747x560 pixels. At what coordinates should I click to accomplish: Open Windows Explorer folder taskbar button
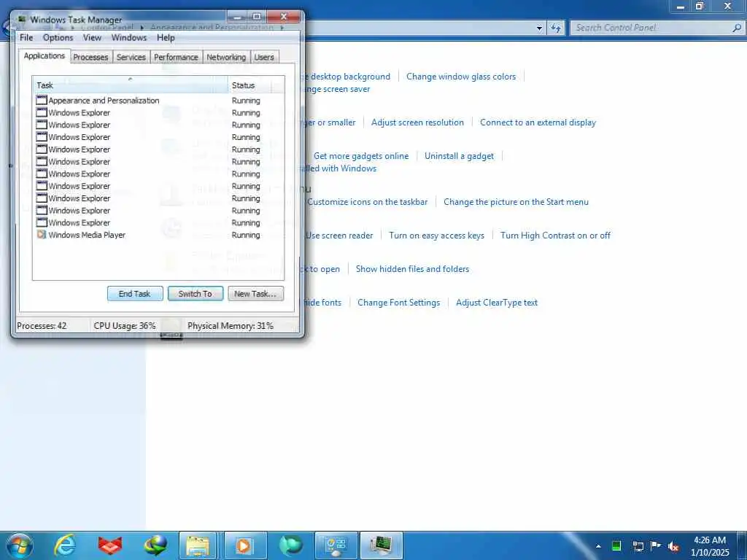click(x=198, y=545)
